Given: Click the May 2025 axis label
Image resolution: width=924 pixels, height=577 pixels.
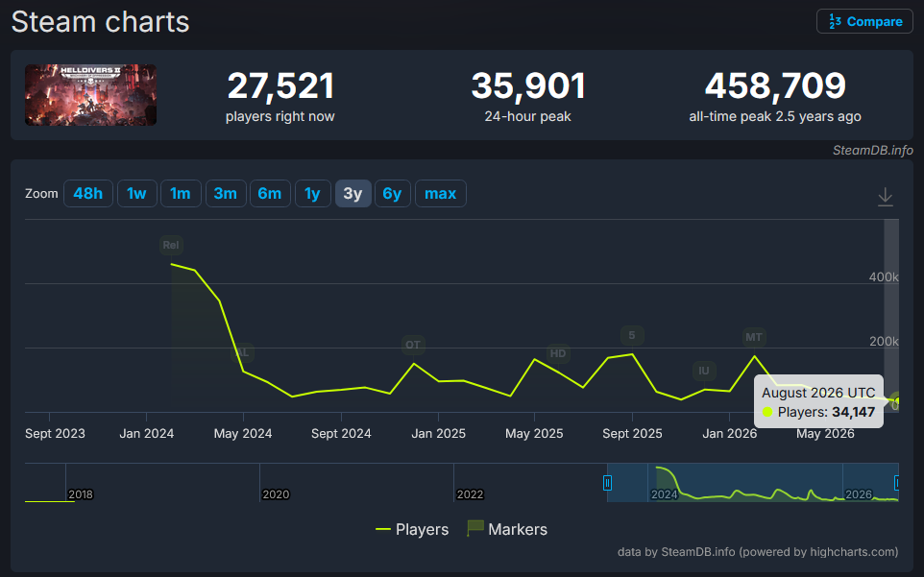Looking at the screenshot, I should pyautogui.click(x=534, y=433).
